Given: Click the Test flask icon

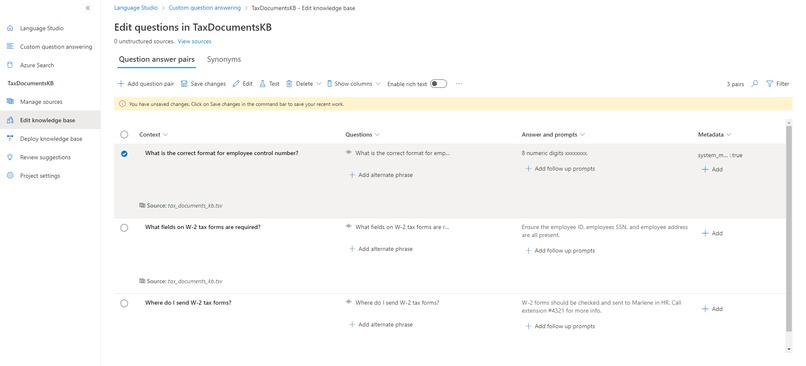Looking at the screenshot, I should click(262, 84).
